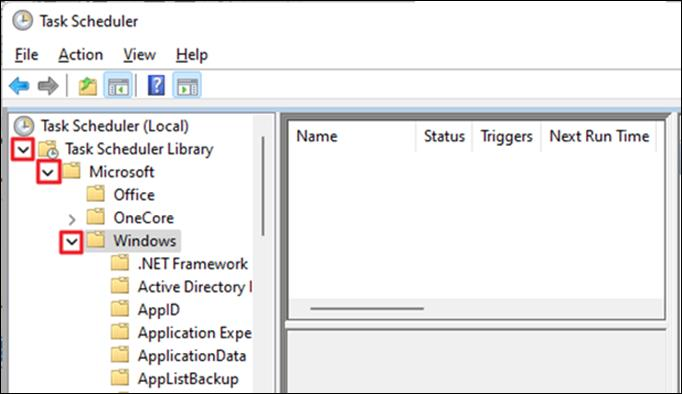Select the ApplicationData tree item
Viewport: 682px width, 394px height.
click(192, 356)
